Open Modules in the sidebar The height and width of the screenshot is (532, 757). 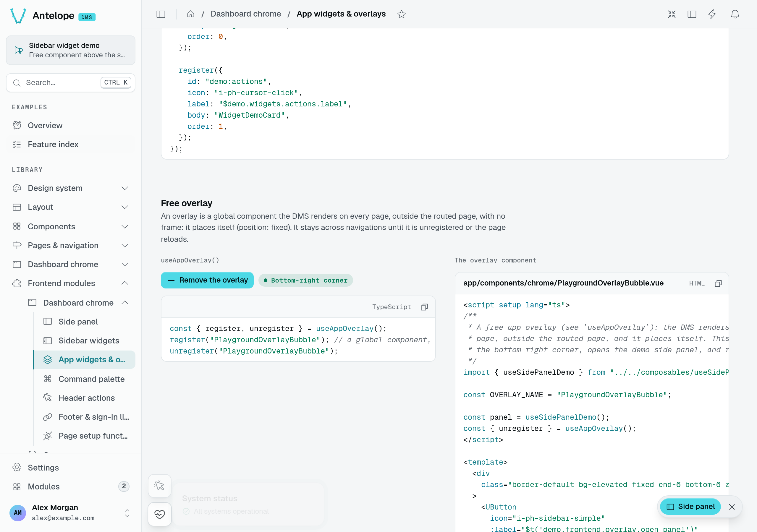pyautogui.click(x=71, y=486)
